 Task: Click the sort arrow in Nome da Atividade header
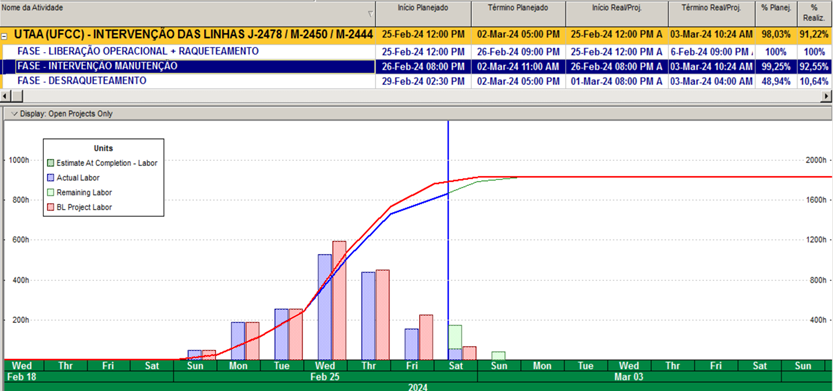pyautogui.click(x=370, y=14)
